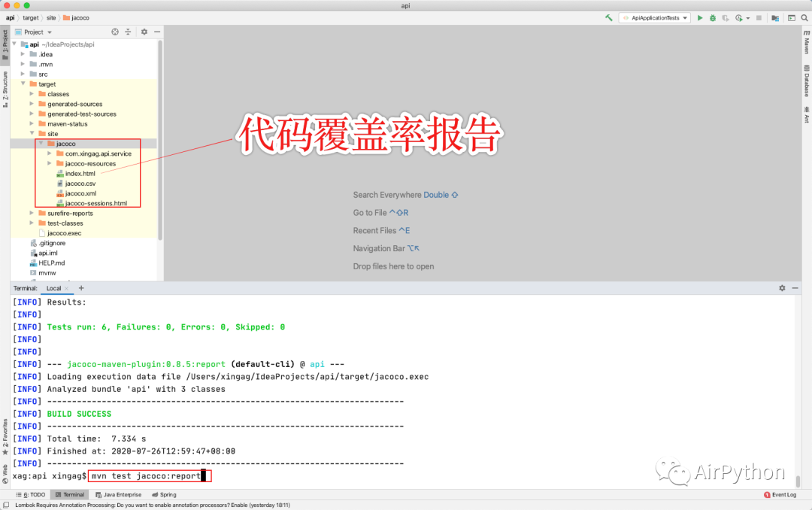
Task: Collapse the site folder
Action: 32,134
